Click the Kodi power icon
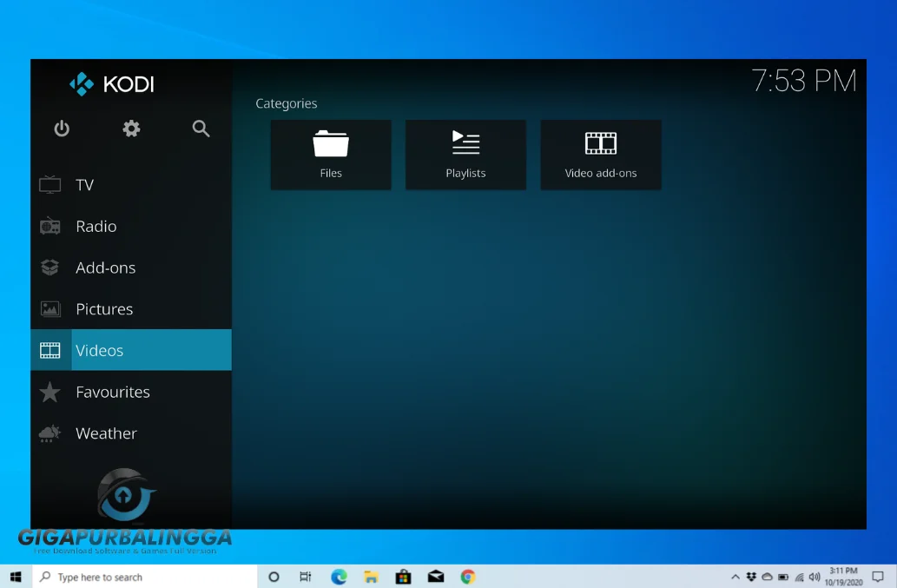The height and width of the screenshot is (588, 897). 62,129
